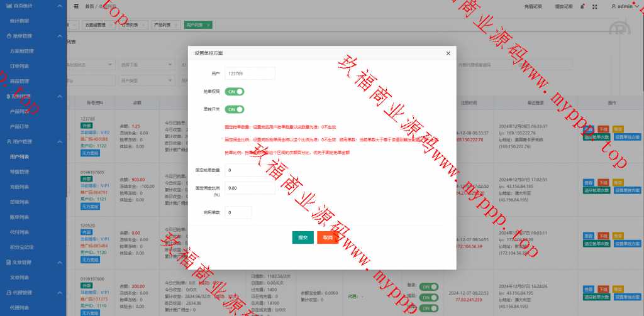
Task: Click the orange 取消 button
Action: [x=328, y=237]
